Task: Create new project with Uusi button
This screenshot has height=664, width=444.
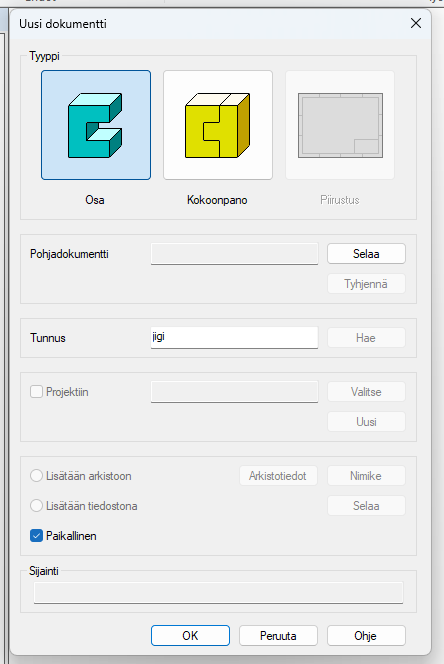Action: (366, 422)
